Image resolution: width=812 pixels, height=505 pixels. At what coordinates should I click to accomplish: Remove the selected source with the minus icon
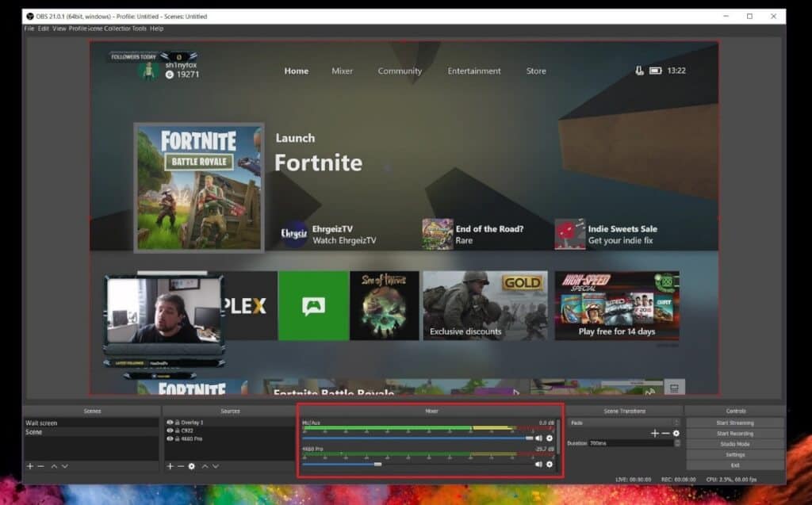pyautogui.click(x=181, y=466)
